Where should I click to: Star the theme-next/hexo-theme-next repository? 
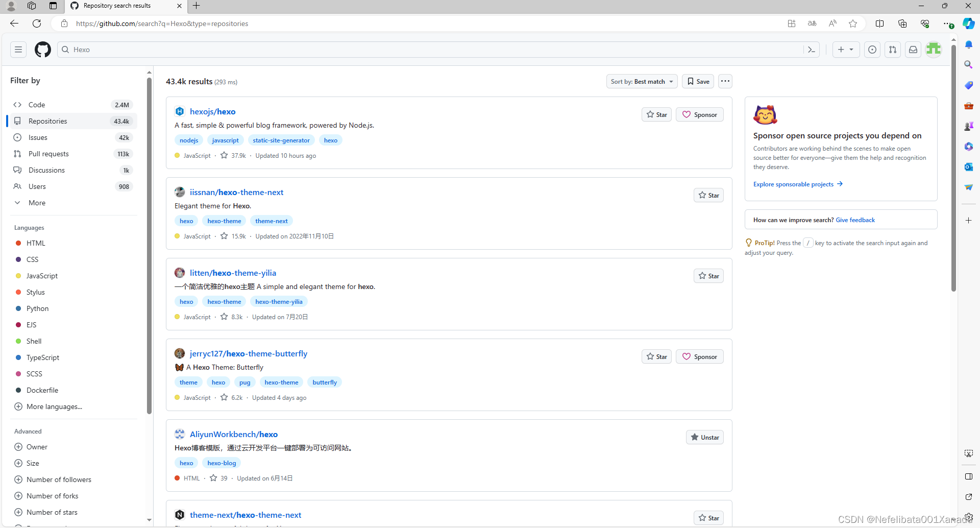click(x=708, y=518)
